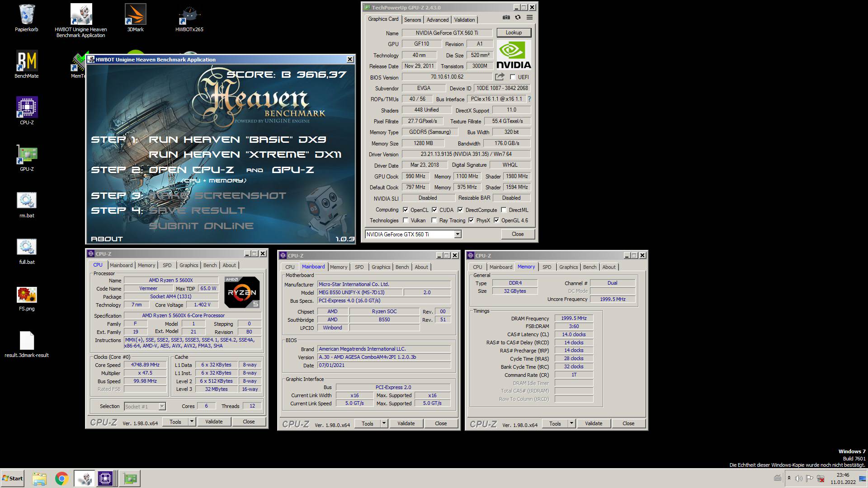
Task: Open the HWBOTx265 desktop shortcut
Action: [189, 18]
